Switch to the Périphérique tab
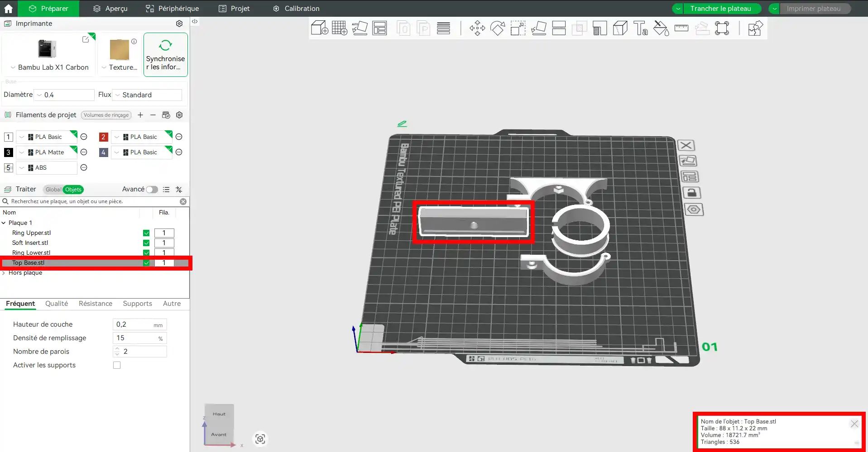 [172, 9]
